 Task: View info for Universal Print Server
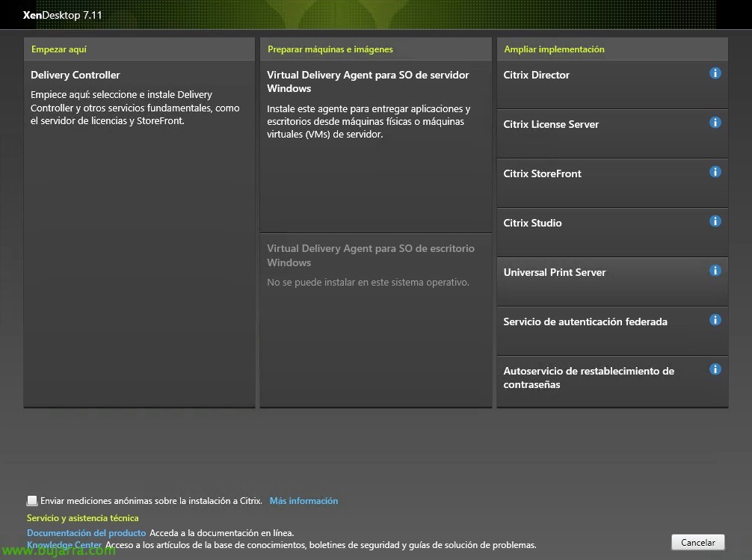coord(715,271)
